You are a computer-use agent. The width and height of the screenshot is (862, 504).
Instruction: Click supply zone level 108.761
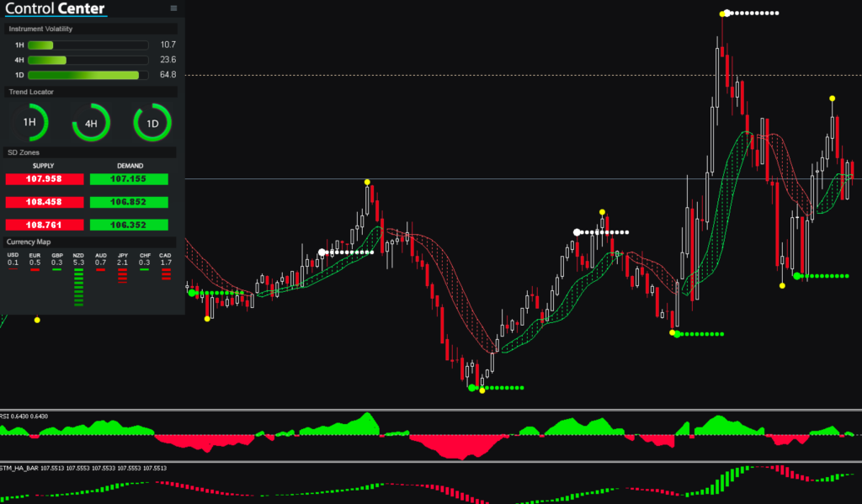click(x=45, y=225)
